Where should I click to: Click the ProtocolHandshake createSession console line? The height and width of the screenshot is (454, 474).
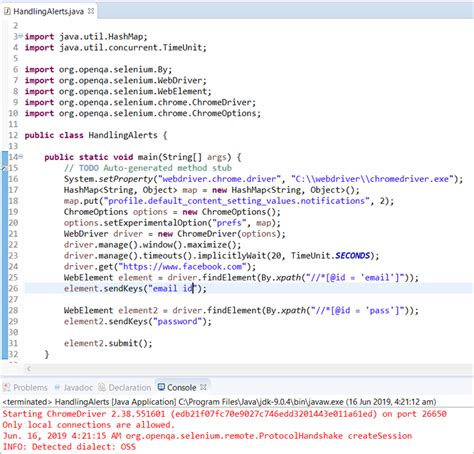tap(207, 436)
